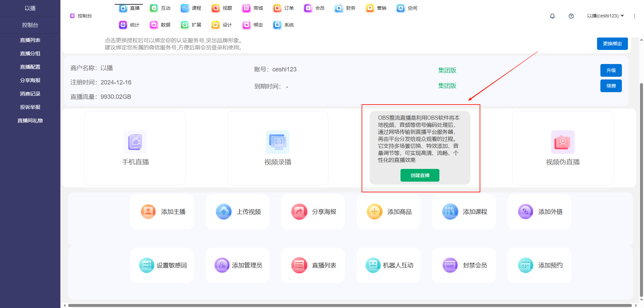The width and height of the screenshot is (644, 308).
Task: Select 分享海报 in the left sidebar
Action: (x=30, y=80)
